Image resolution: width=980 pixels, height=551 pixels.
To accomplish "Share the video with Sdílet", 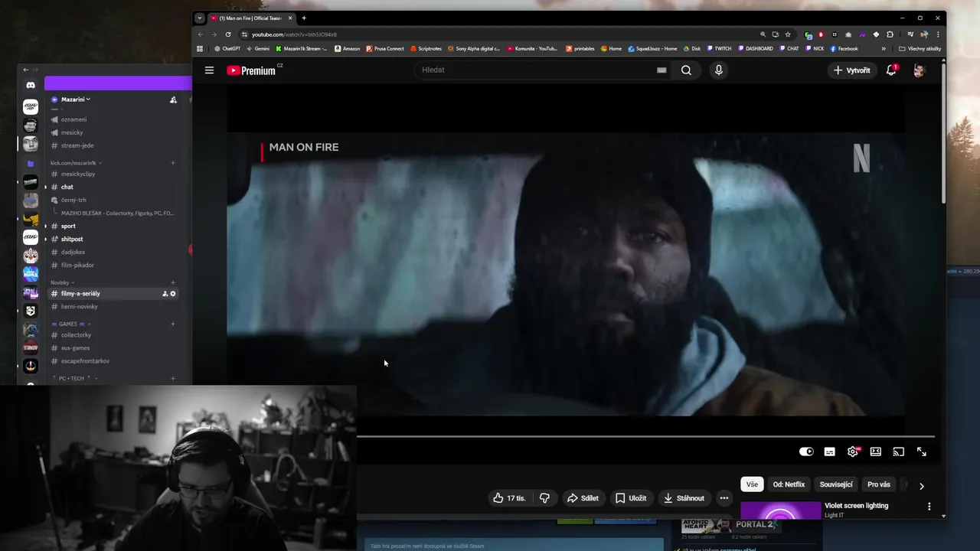I will [x=583, y=498].
